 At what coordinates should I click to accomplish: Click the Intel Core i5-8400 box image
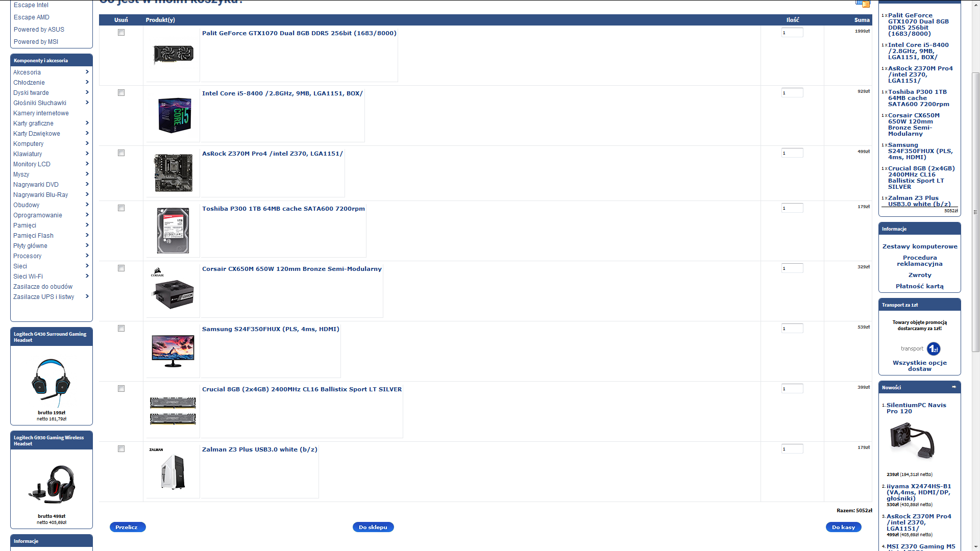[x=174, y=115]
